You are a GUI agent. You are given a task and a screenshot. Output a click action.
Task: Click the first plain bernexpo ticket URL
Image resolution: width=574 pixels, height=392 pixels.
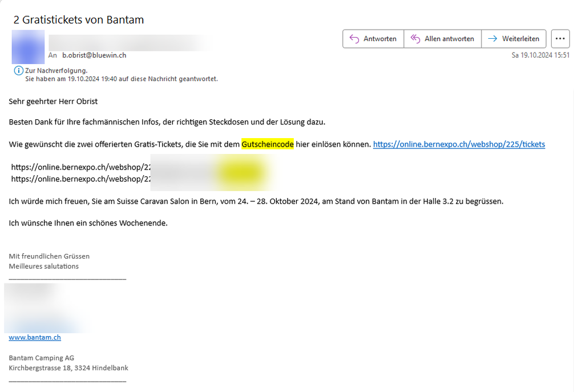pos(81,168)
